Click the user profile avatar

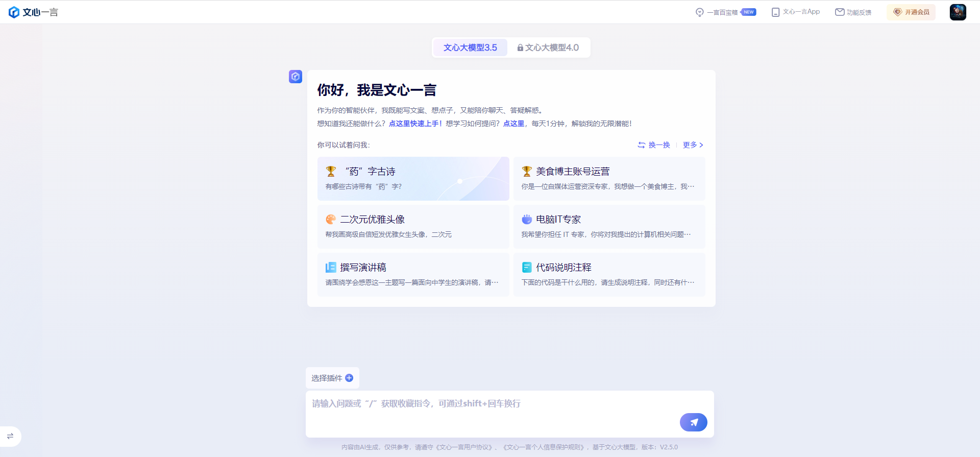pyautogui.click(x=958, y=12)
